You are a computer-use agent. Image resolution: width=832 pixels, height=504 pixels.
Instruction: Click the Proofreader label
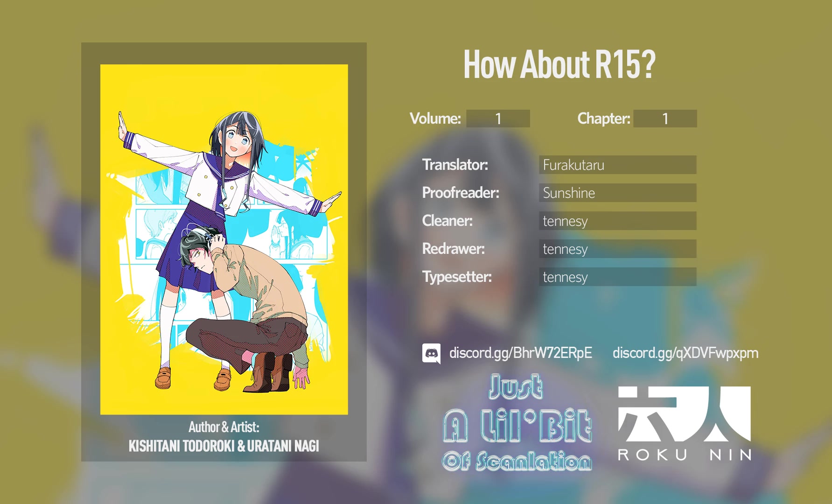click(460, 193)
